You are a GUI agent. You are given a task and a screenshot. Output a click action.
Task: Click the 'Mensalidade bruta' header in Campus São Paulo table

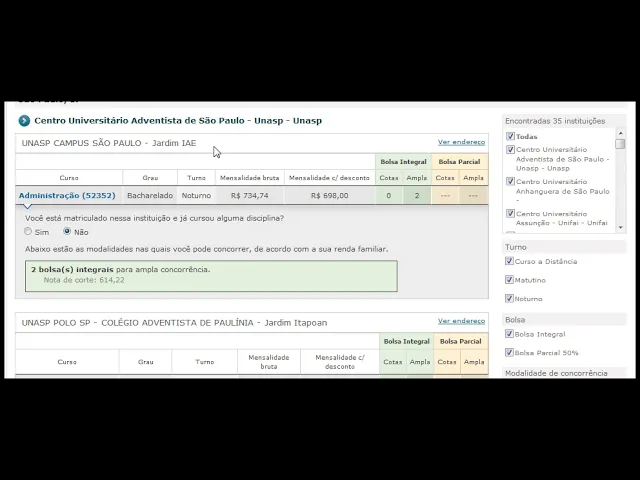pos(250,178)
